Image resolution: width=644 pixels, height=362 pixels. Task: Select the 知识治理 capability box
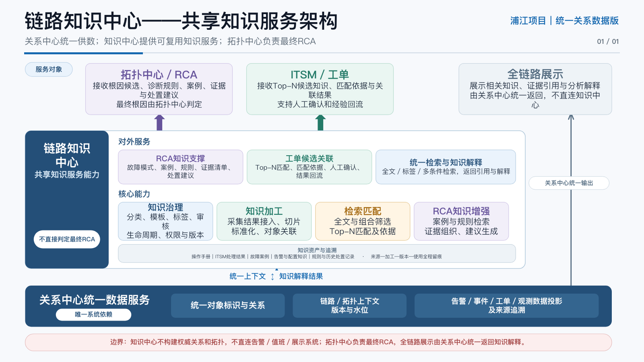tap(165, 221)
